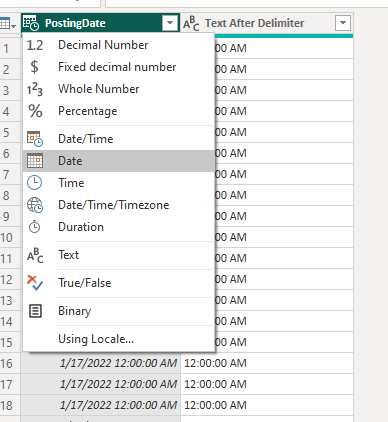388x422 pixels.
Task: Open the PostingDate column filter dropdown
Action: pyautogui.click(x=170, y=23)
